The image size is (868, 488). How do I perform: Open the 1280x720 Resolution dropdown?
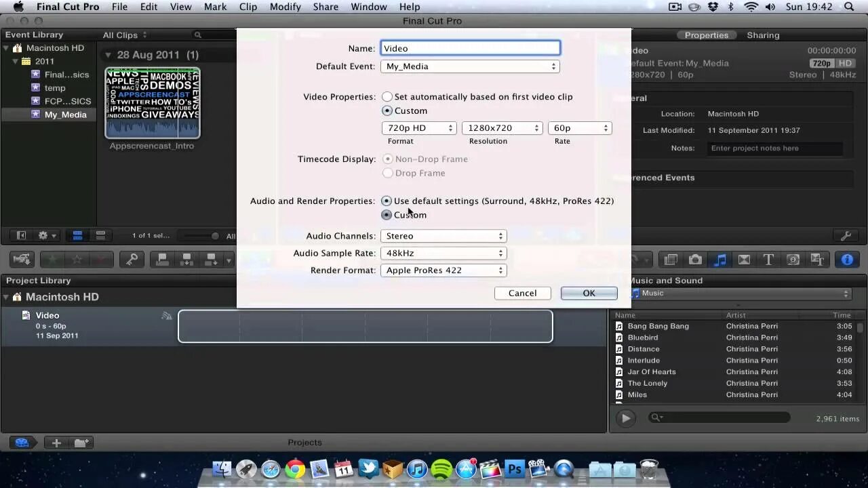tap(502, 128)
